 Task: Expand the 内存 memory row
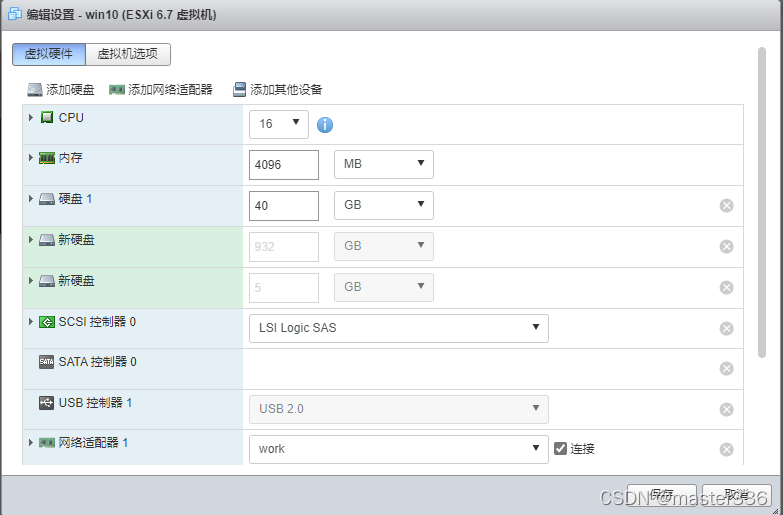click(31, 158)
